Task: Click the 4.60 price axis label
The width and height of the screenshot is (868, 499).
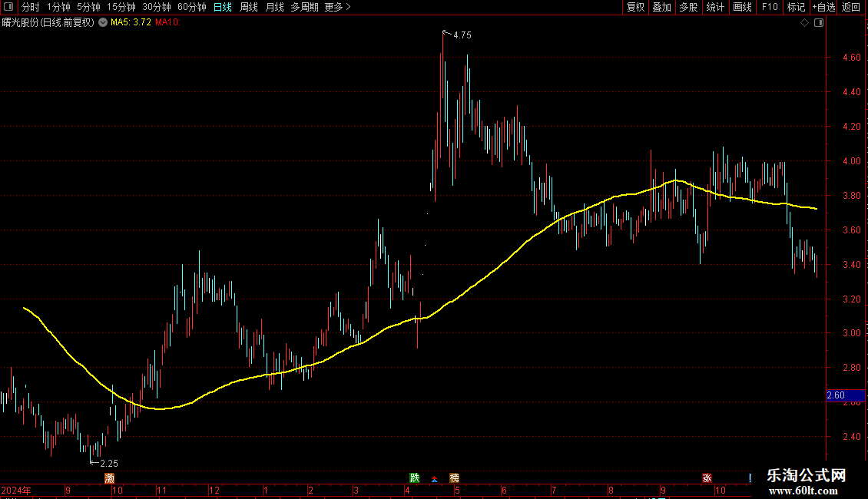Action: pos(851,58)
